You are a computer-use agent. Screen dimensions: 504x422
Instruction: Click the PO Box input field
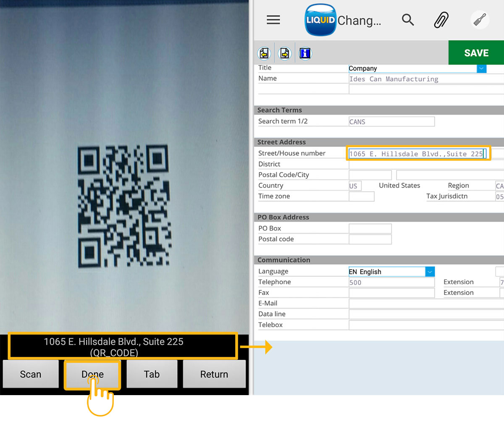[370, 228]
